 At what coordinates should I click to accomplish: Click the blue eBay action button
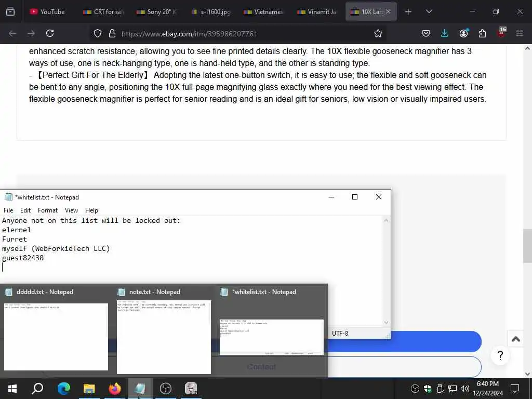pyautogui.click(x=404, y=342)
